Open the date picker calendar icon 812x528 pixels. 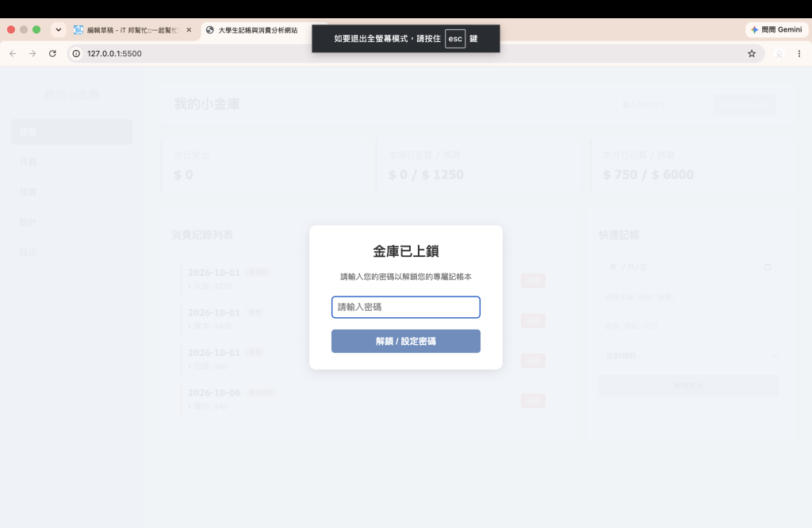coord(768,267)
